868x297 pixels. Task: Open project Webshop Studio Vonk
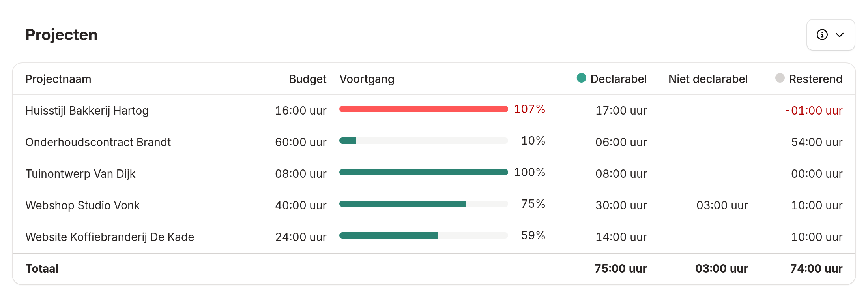tap(83, 205)
